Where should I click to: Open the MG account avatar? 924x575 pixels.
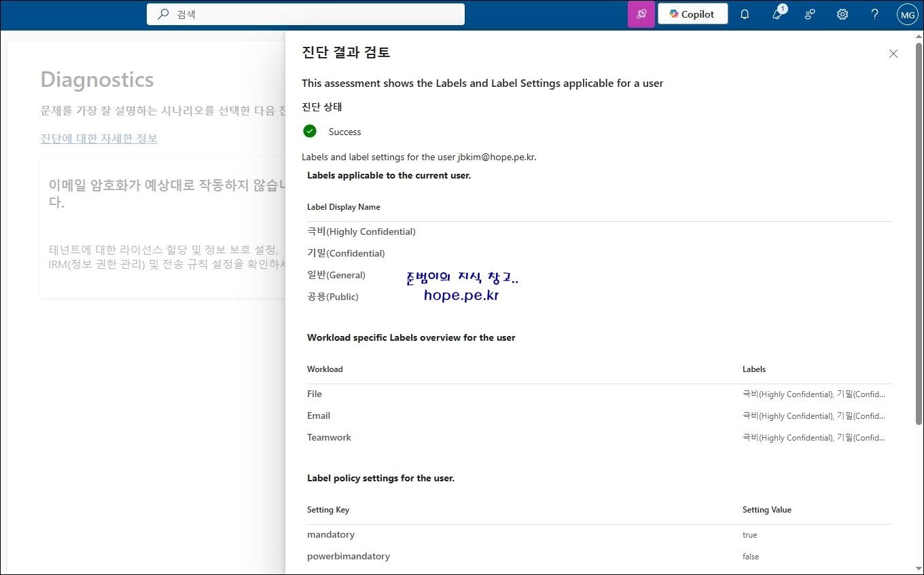coord(908,14)
